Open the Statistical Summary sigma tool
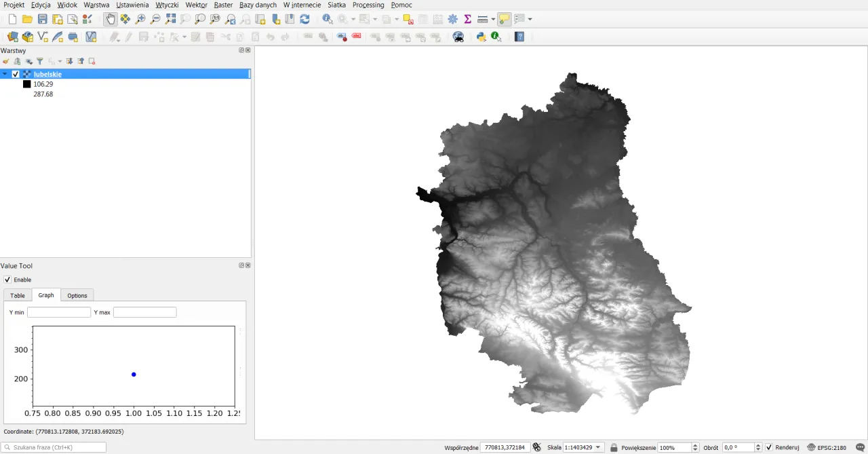868x454 pixels. point(467,19)
